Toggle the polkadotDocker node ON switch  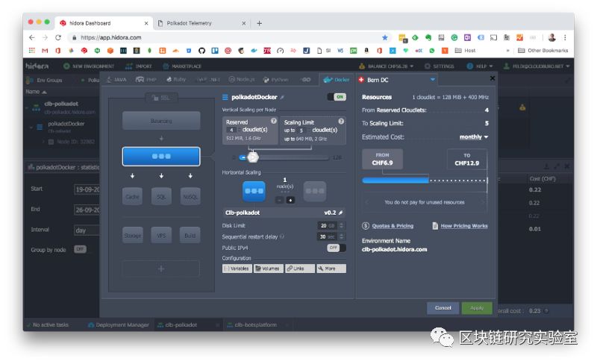337,97
